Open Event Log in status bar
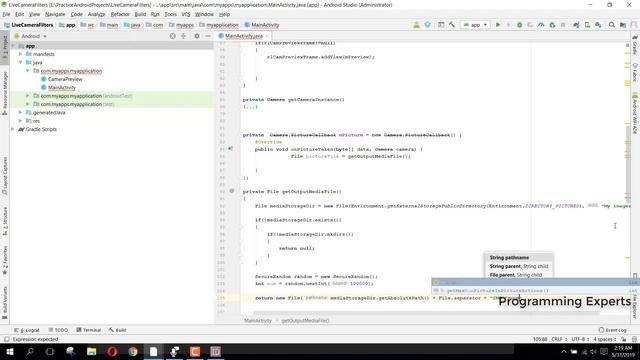The height and width of the screenshot is (360, 640). (613, 330)
